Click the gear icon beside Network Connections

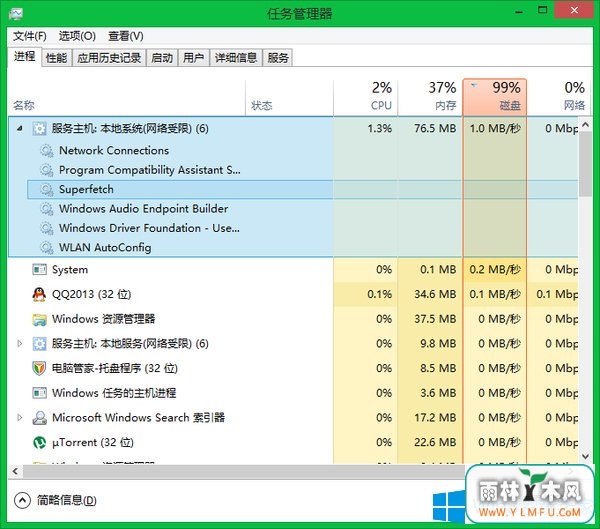(x=47, y=150)
